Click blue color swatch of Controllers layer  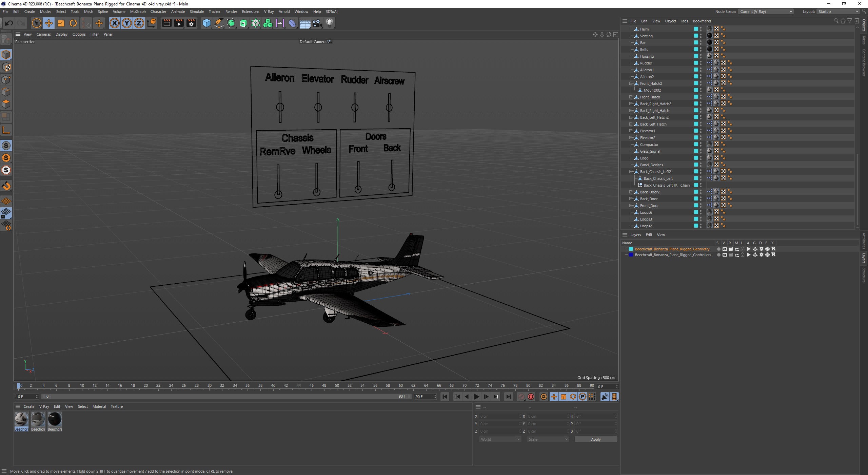tap(631, 255)
